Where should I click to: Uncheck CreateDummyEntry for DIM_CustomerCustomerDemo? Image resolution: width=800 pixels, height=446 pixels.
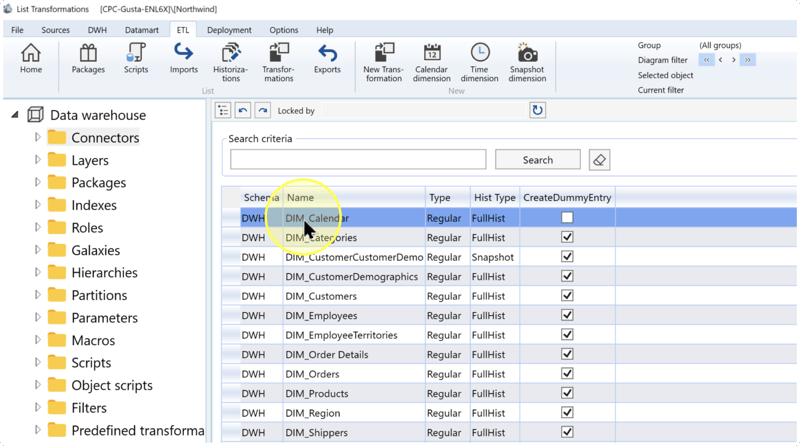click(567, 256)
